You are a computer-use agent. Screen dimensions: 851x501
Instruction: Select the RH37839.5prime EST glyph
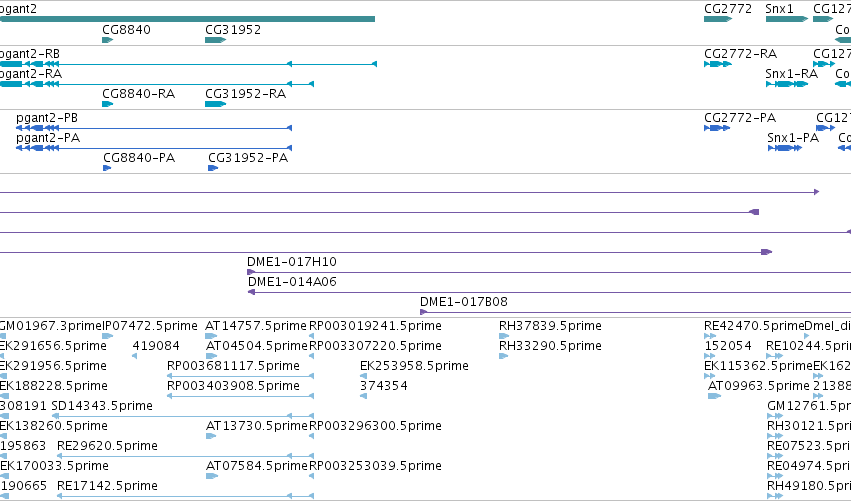504,336
